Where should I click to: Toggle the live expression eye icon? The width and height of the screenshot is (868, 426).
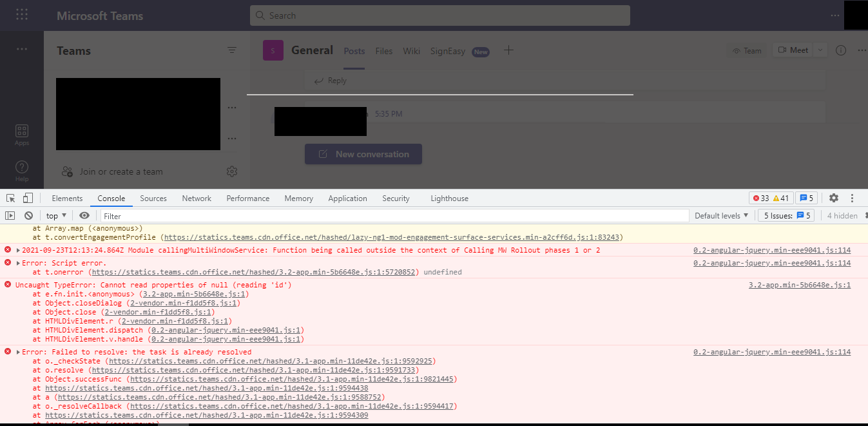pos(84,216)
